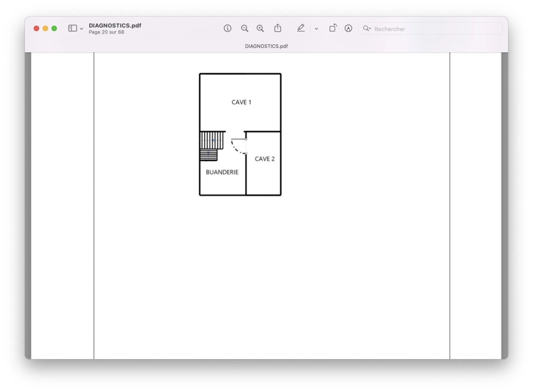The image size is (533, 392).
Task: Click the CAVE 2 room label
Action: click(265, 159)
